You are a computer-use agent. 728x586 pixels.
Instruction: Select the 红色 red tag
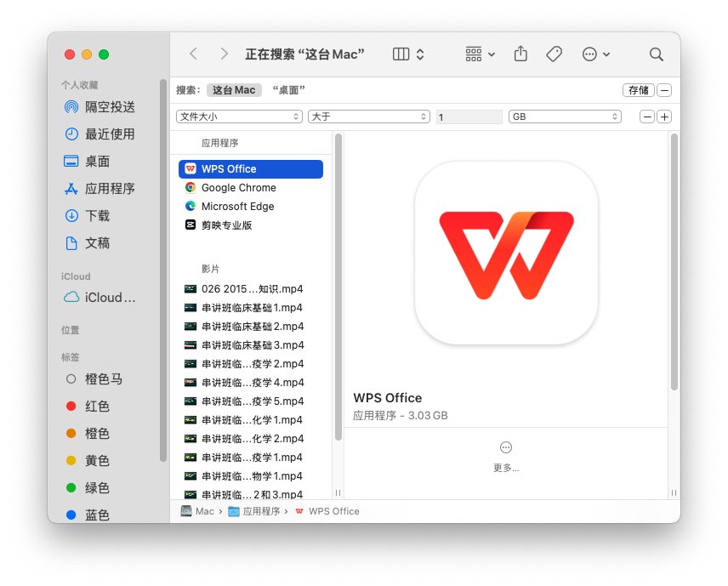[88, 407]
